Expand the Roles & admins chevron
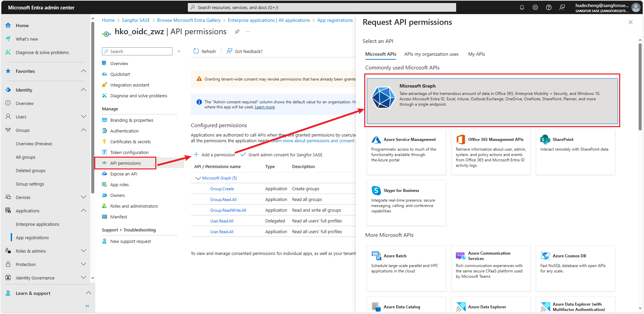Viewport: 644px width, 314px height. point(84,251)
